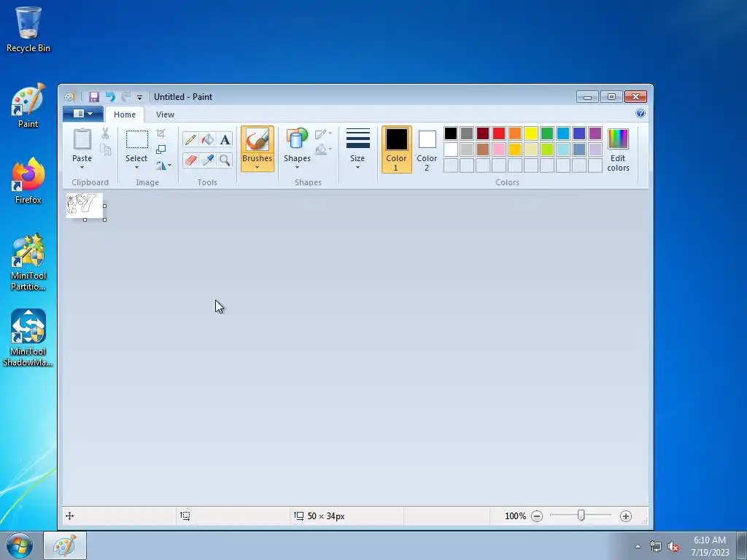Click the Crop icon in Image group

tap(161, 133)
